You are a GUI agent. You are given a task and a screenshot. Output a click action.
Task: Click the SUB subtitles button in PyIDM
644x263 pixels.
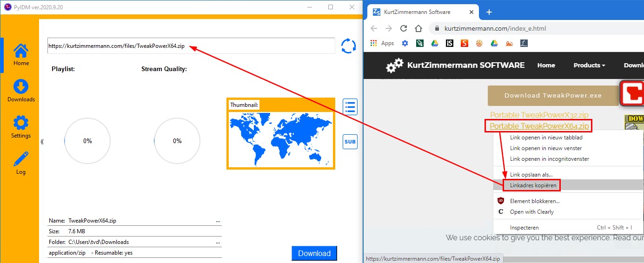350,142
